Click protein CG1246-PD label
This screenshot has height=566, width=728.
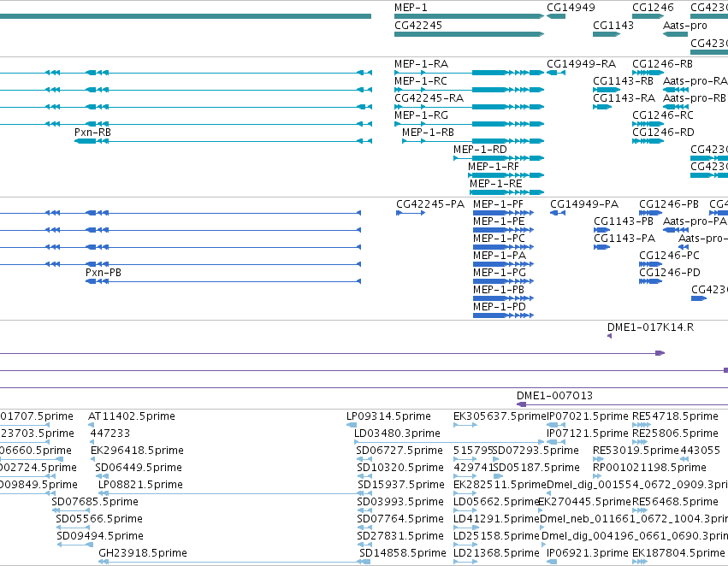(670, 274)
